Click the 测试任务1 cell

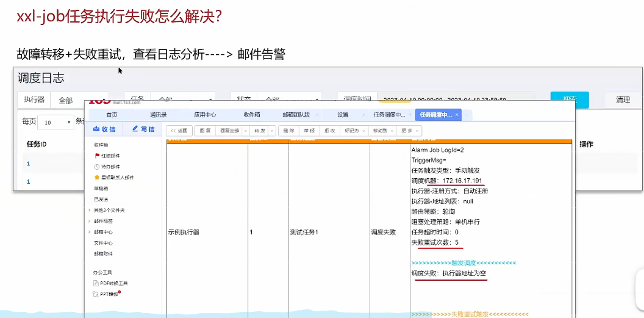click(304, 232)
